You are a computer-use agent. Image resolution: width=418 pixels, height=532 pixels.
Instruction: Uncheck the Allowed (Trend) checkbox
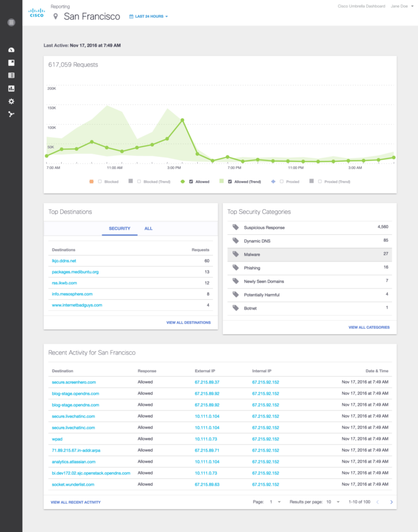230,181
